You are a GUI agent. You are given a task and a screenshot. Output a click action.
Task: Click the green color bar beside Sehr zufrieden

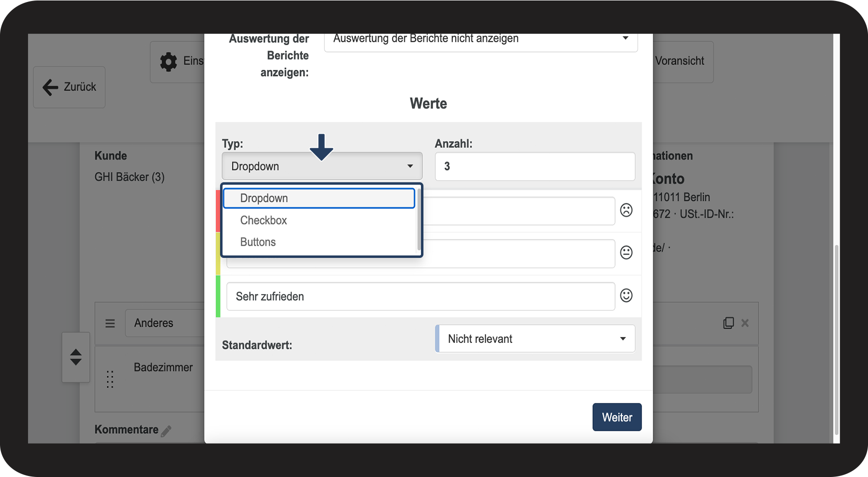[218, 296]
